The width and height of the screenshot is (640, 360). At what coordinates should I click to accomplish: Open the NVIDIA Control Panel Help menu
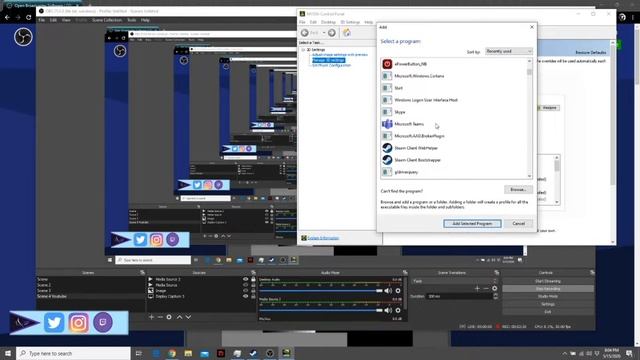[369, 22]
